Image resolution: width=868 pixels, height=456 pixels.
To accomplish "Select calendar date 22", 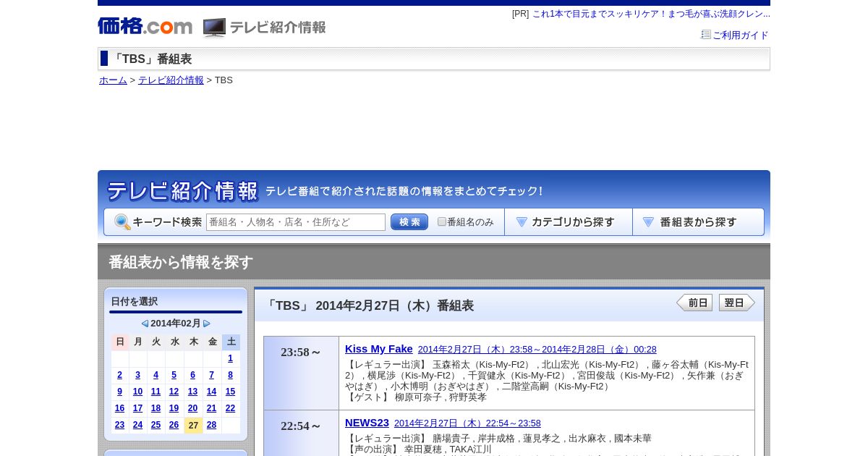I will 231,408.
